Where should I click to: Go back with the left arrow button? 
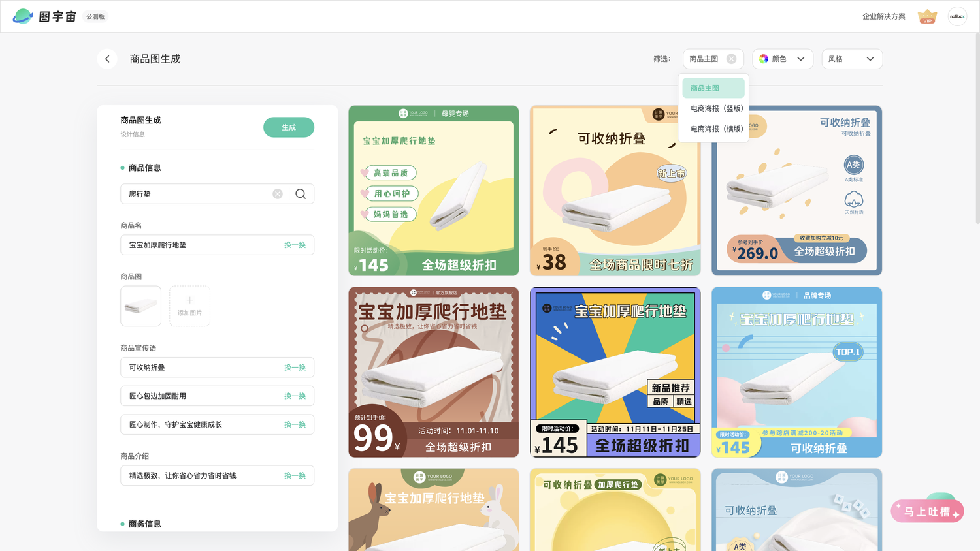click(x=107, y=59)
